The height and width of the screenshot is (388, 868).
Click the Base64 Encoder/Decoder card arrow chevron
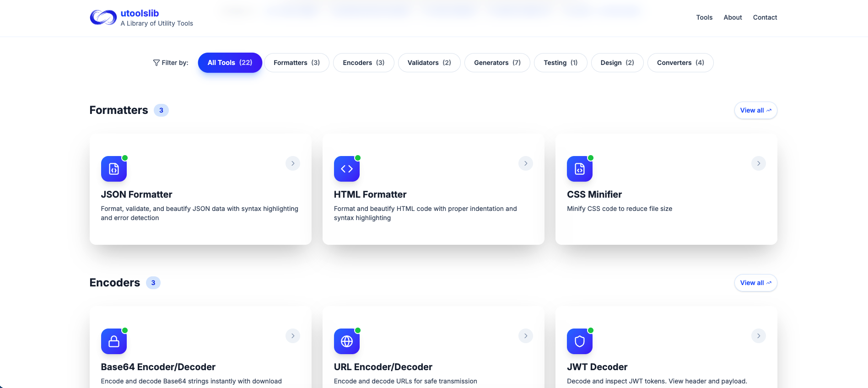point(293,336)
